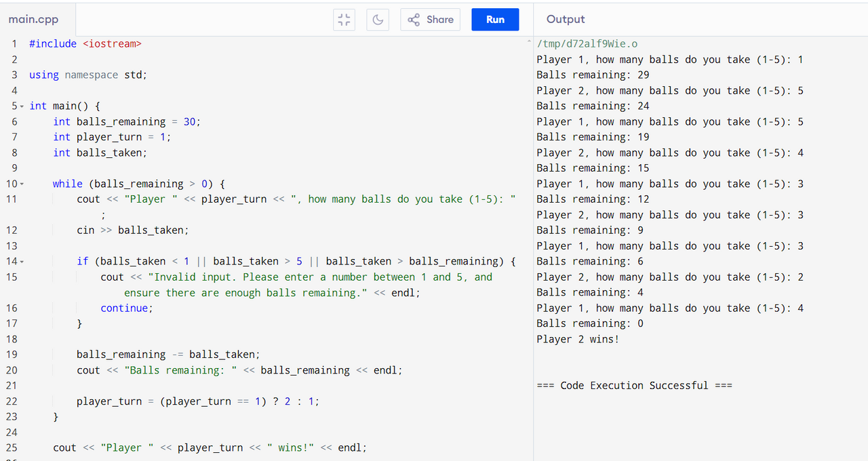Image resolution: width=868 pixels, height=461 pixels.
Task: Exit fullscreen with the collapse icon
Action: click(344, 20)
